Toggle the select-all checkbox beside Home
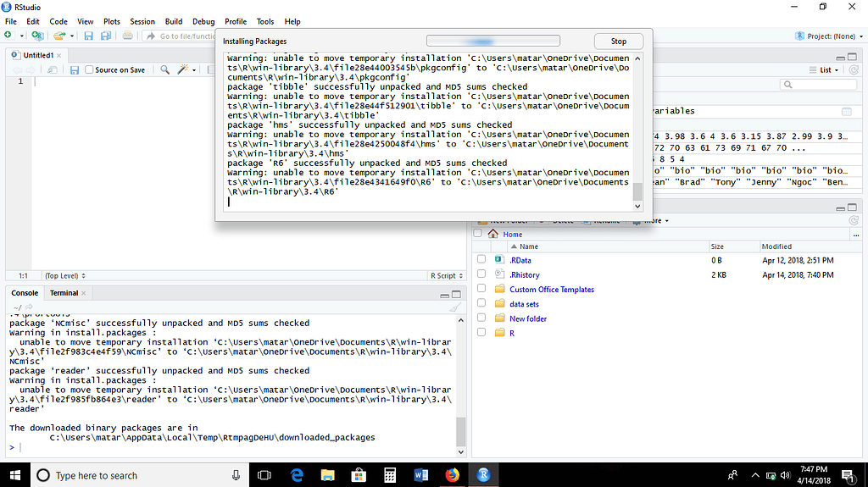The width and height of the screenshot is (868, 487). pyautogui.click(x=477, y=233)
